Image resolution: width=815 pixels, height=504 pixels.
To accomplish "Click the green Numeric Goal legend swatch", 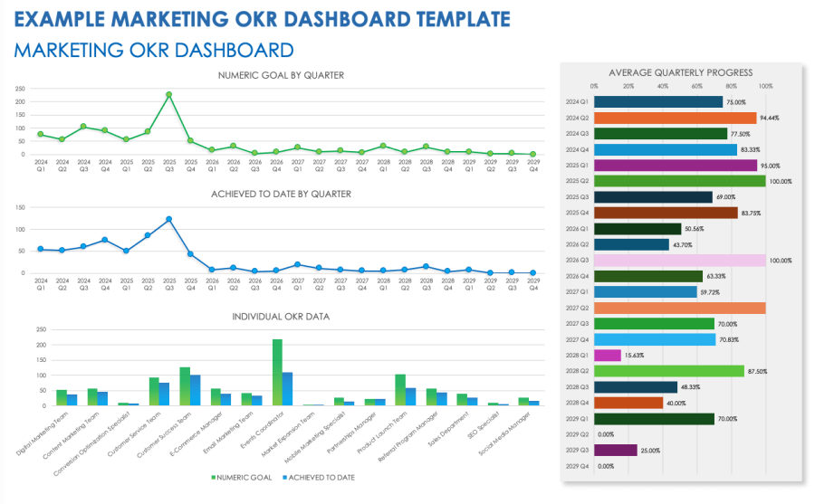I will pos(214,476).
